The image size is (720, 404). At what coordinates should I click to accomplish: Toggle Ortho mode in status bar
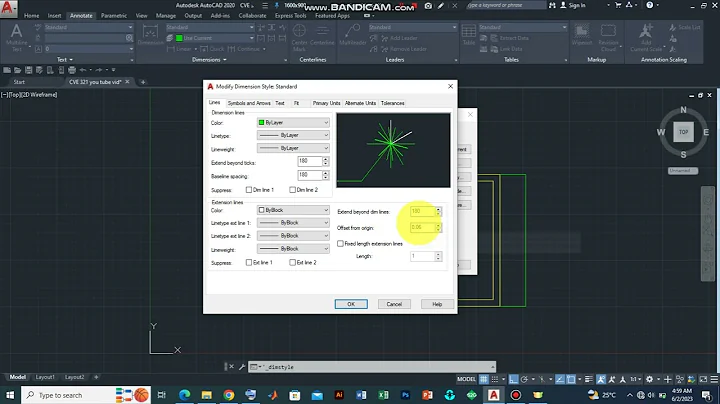[513, 379]
